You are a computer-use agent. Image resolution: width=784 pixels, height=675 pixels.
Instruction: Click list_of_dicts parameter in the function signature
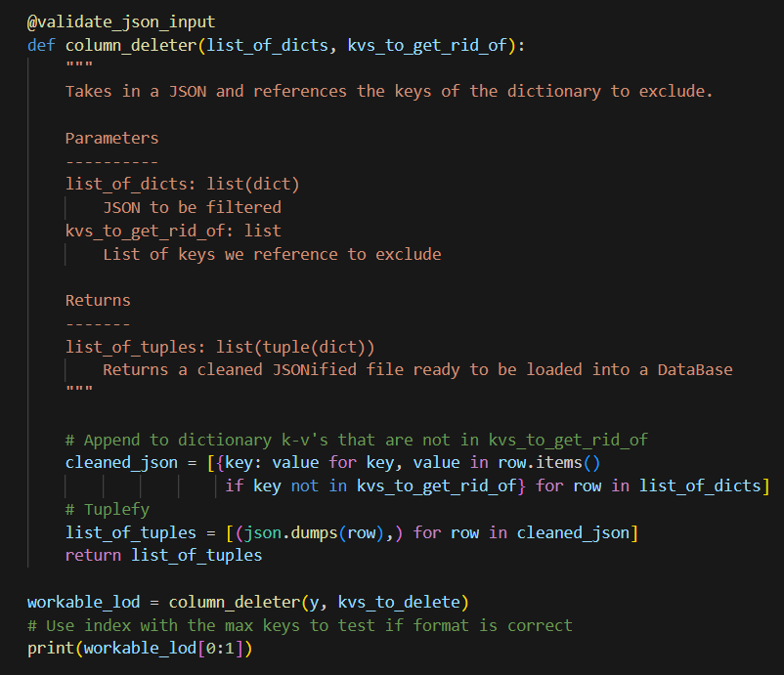pyautogui.click(x=258, y=45)
